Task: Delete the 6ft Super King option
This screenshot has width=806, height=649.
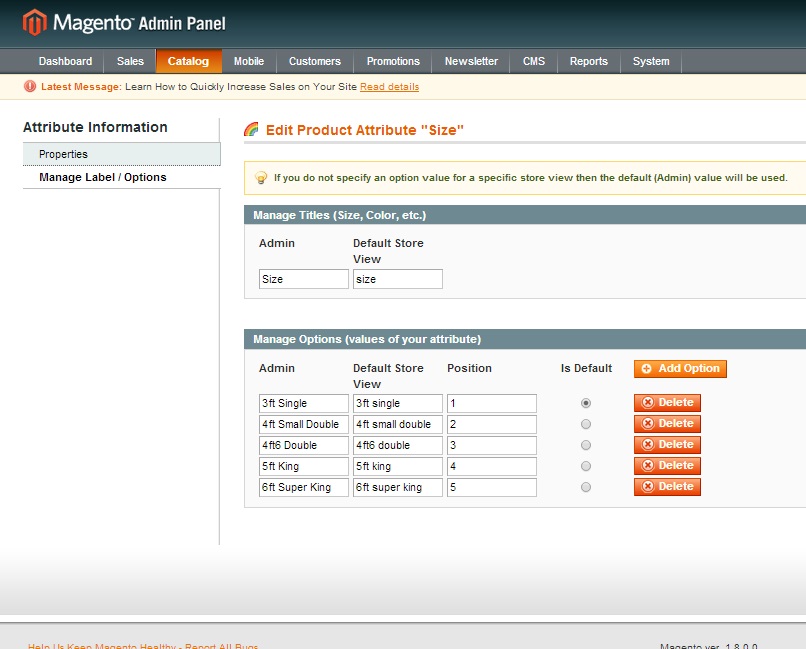Action: point(667,487)
